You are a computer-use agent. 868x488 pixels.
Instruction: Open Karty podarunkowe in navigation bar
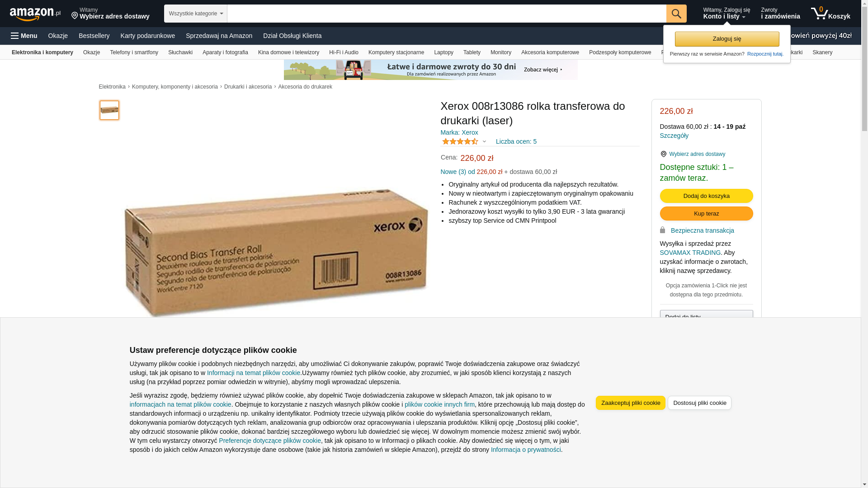[x=147, y=36]
